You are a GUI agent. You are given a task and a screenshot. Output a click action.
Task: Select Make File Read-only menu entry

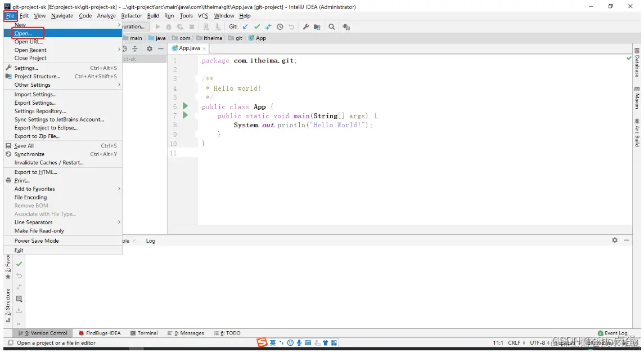63,231
